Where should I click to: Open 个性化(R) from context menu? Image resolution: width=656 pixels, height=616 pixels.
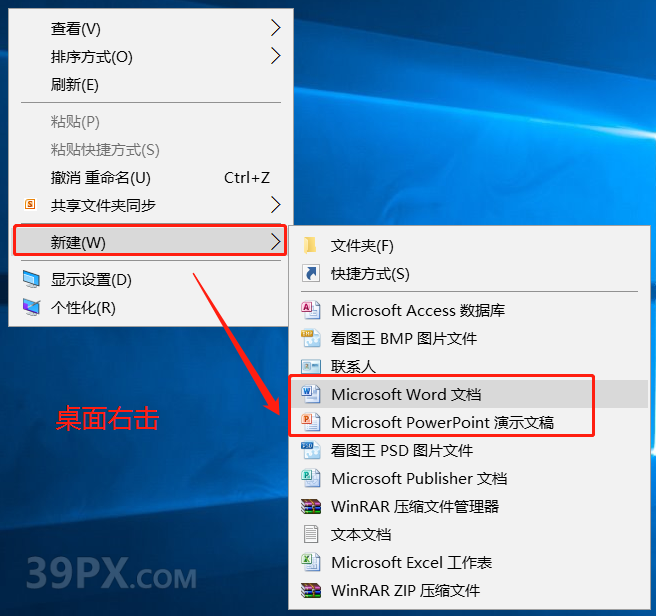pos(151,308)
